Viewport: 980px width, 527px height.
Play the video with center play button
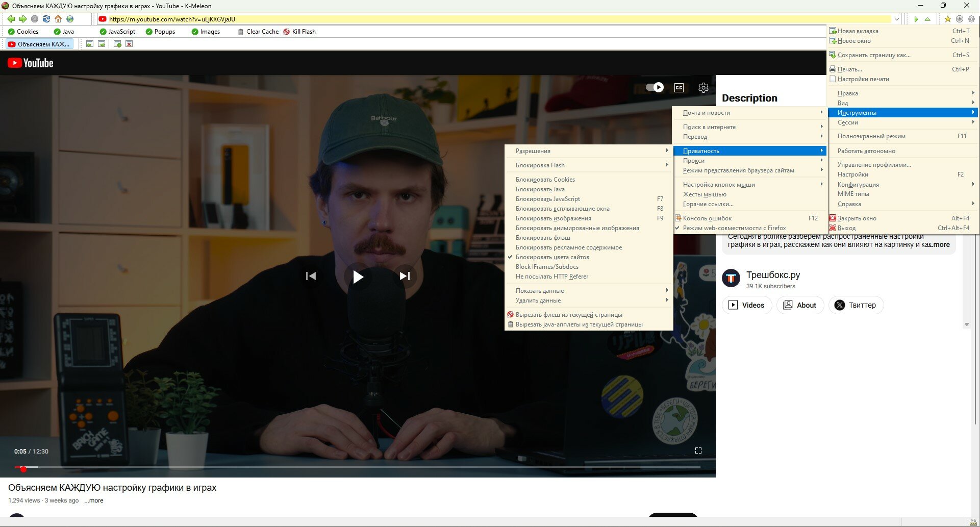tap(358, 277)
